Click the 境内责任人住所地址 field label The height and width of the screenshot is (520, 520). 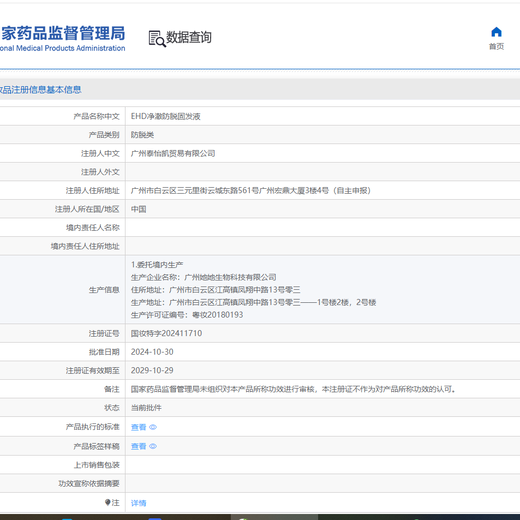click(x=85, y=246)
